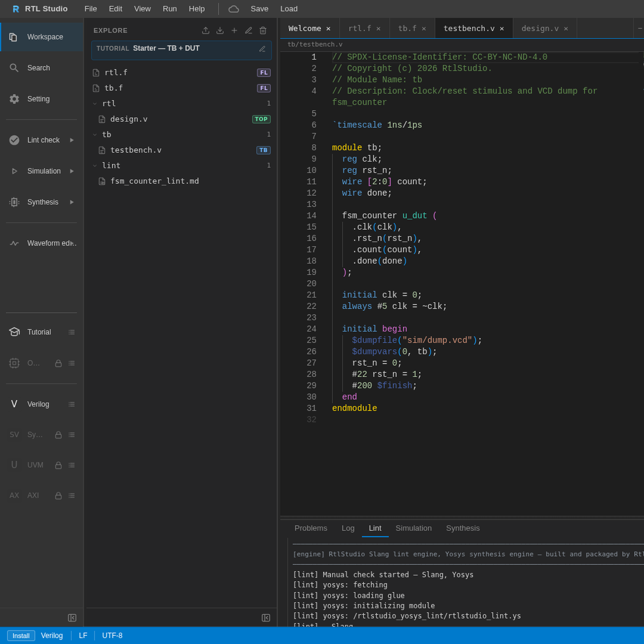
Task: Click the Install button in status bar
Action: pos(21,636)
